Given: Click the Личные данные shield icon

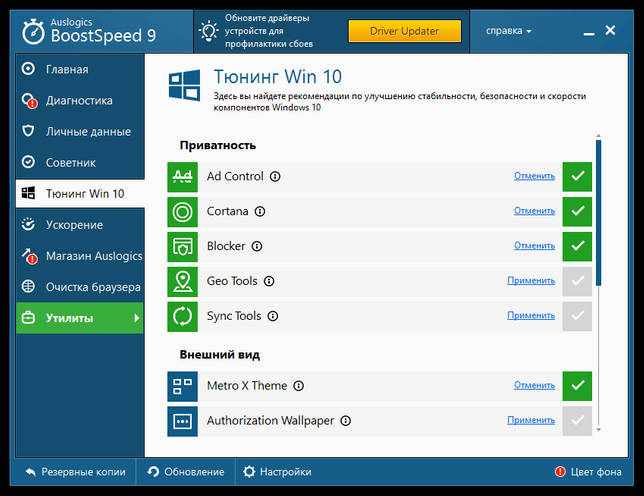Looking at the screenshot, I should (28, 131).
